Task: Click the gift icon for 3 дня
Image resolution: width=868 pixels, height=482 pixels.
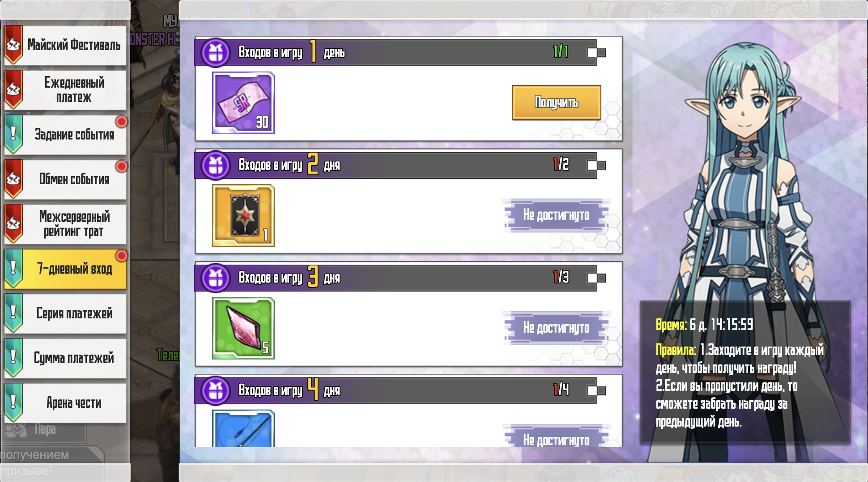Action: (x=216, y=278)
